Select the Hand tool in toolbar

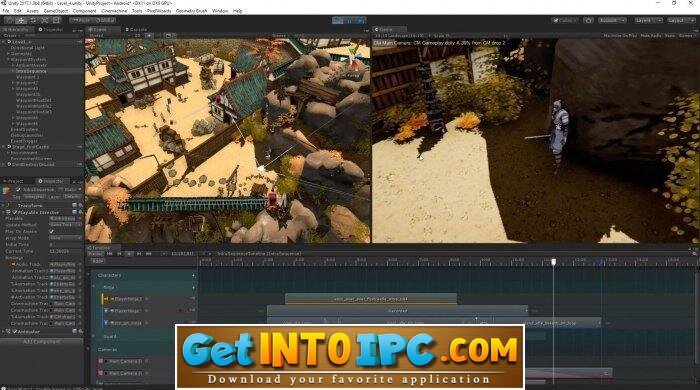point(9,20)
